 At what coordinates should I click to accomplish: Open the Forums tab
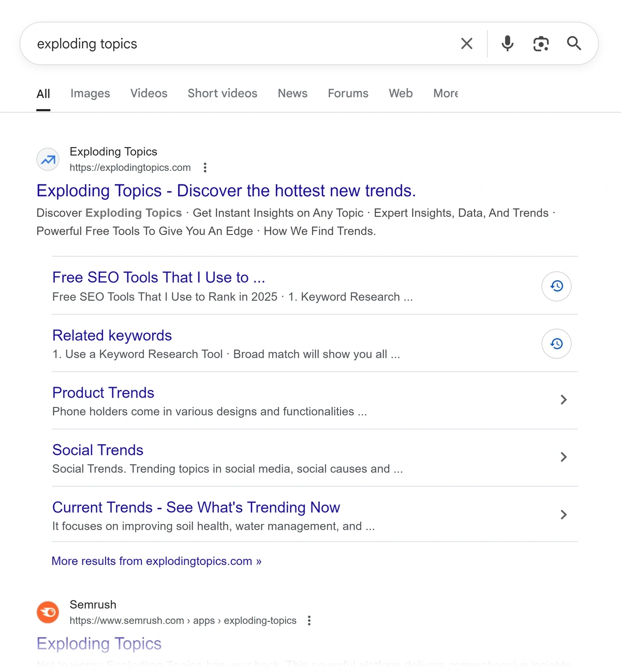coord(348,94)
